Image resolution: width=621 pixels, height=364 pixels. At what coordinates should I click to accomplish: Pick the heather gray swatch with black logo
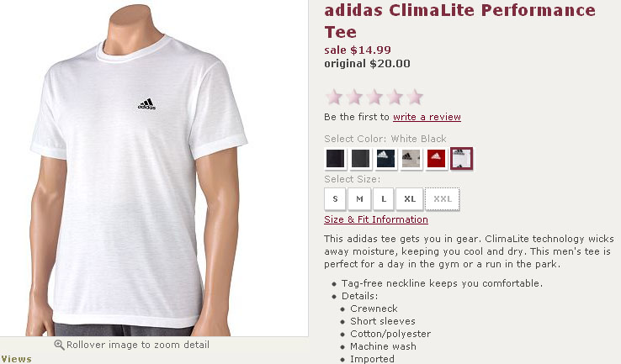click(411, 159)
